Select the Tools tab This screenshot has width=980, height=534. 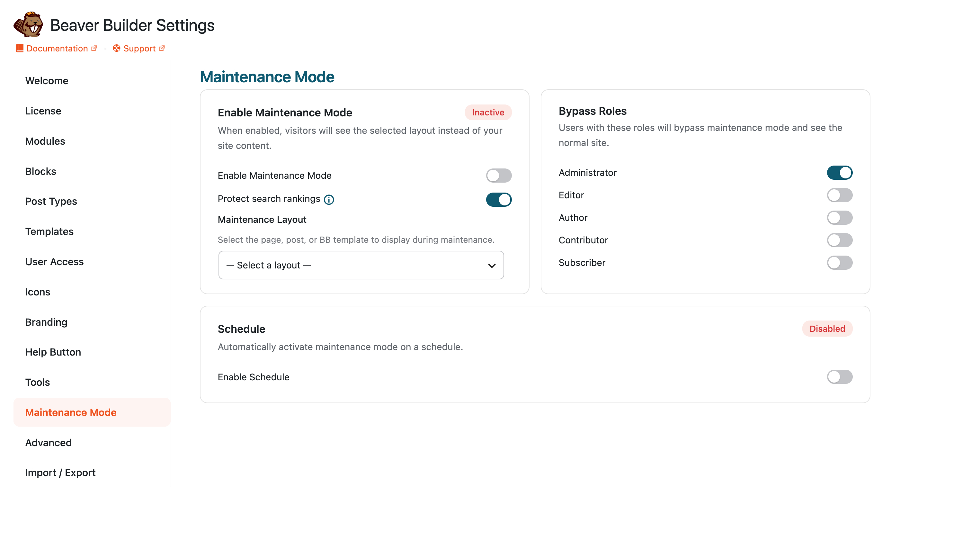tap(92, 382)
